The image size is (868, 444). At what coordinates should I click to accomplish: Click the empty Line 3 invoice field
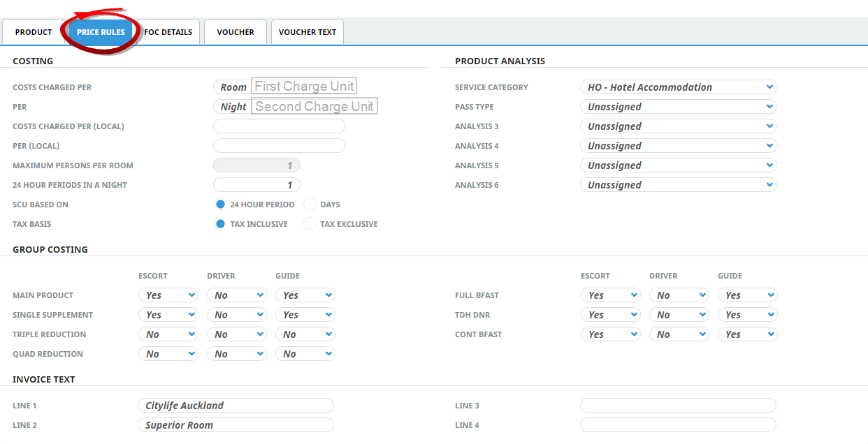click(677, 406)
